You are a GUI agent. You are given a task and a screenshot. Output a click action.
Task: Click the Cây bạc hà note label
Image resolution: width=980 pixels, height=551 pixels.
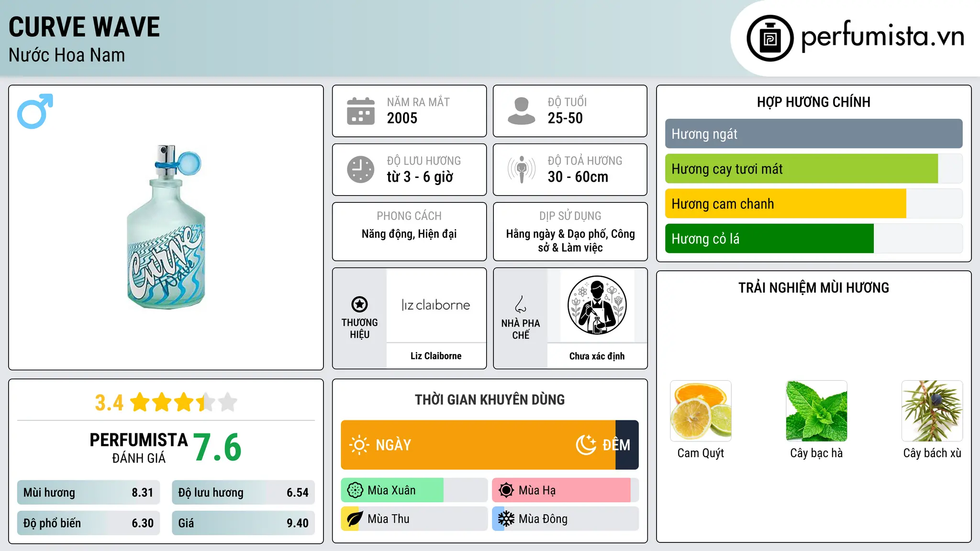(816, 453)
